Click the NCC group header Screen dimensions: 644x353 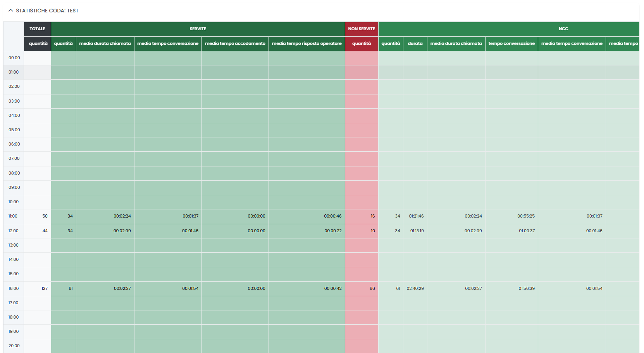(563, 29)
